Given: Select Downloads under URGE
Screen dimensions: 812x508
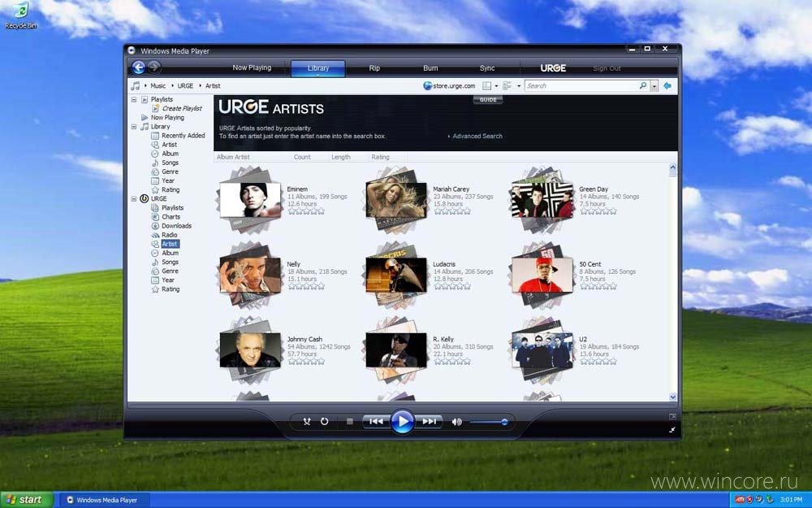Looking at the screenshot, I should [176, 226].
